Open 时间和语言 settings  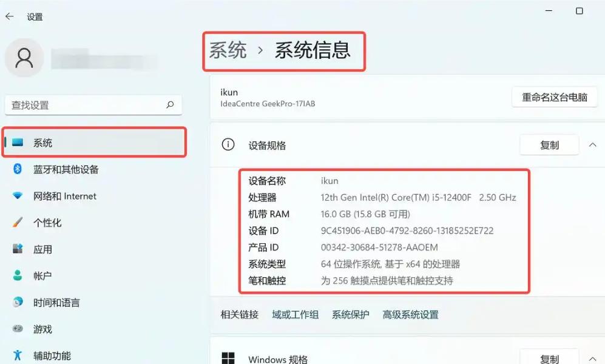click(56, 302)
